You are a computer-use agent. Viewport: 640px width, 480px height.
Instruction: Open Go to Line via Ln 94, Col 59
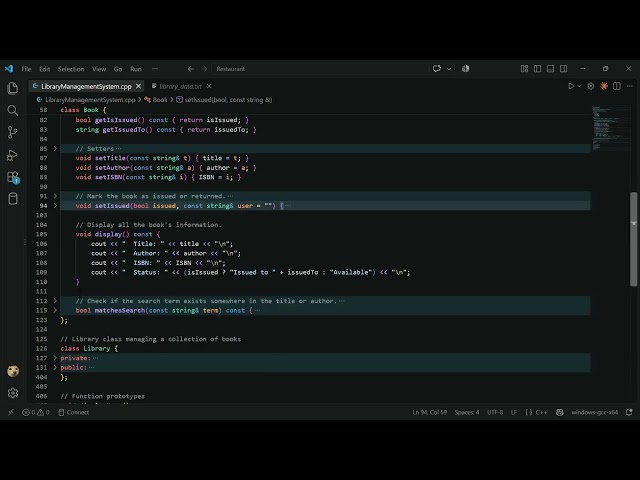[429, 412]
